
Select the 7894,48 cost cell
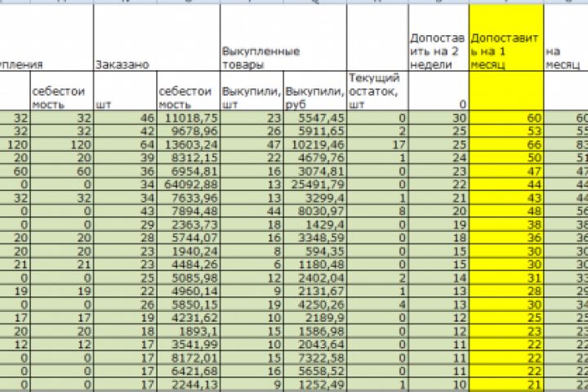pos(189,211)
